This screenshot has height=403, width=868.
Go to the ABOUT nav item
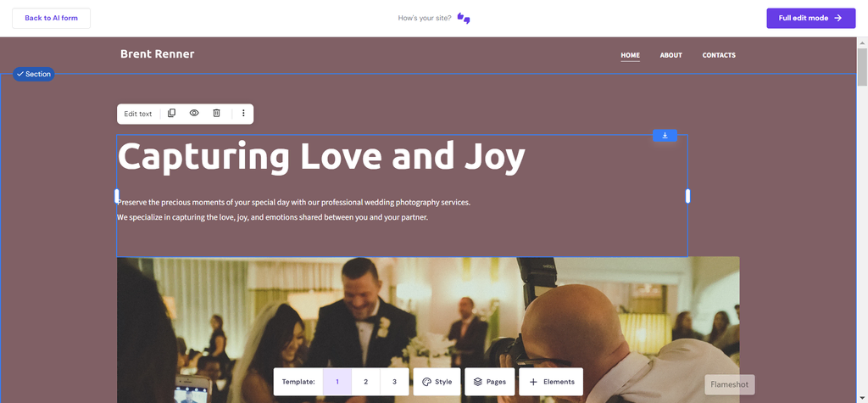click(x=671, y=55)
